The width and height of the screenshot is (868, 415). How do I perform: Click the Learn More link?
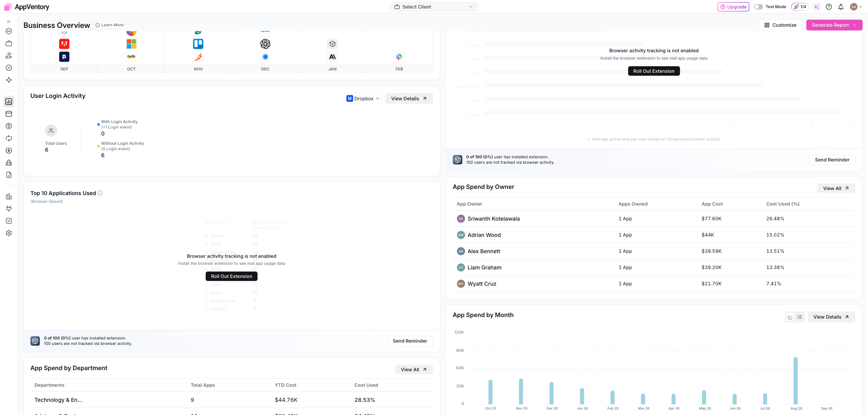[x=110, y=25]
